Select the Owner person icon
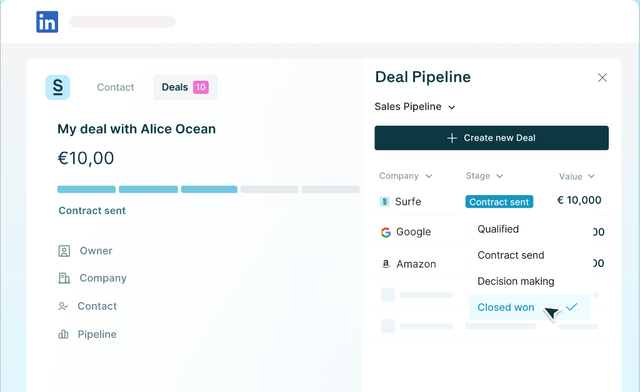 click(x=64, y=251)
